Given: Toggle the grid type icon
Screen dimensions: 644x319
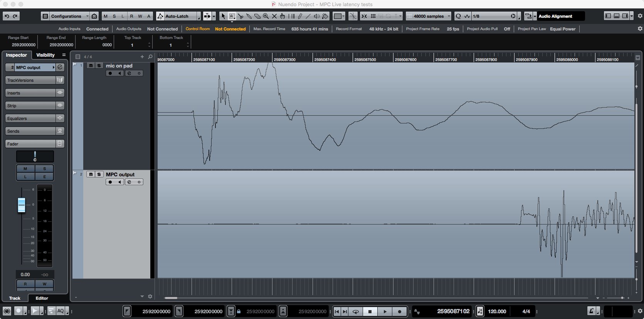Looking at the screenshot, I should click(x=373, y=16).
